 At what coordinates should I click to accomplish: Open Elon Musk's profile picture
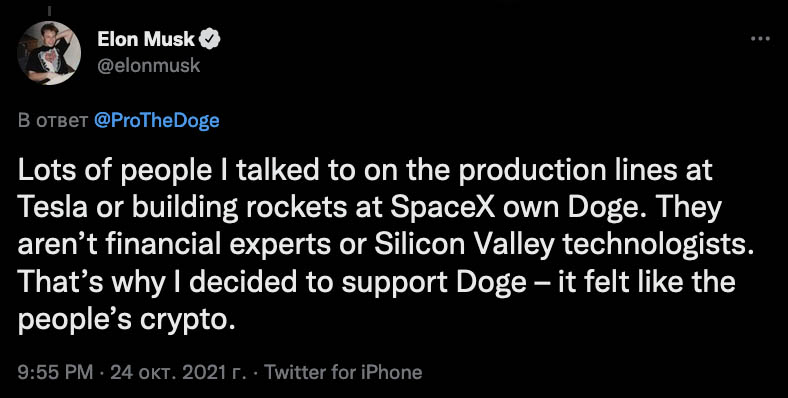point(49,53)
